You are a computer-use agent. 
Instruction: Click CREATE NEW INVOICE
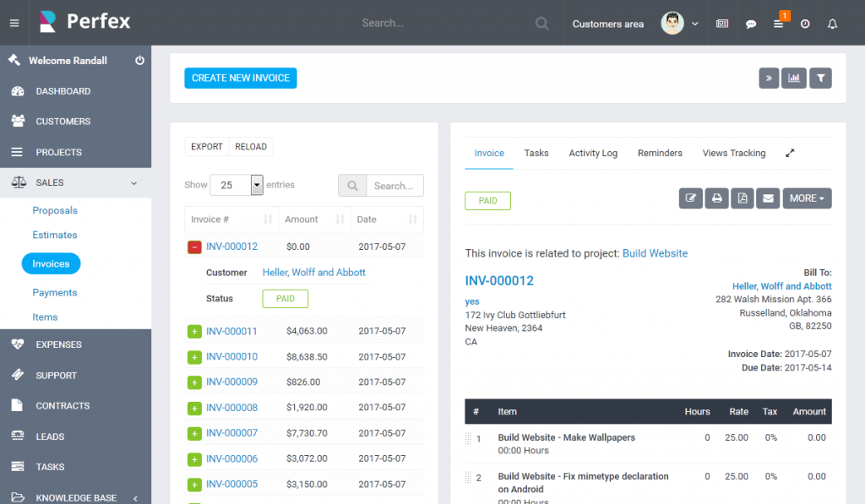241,78
